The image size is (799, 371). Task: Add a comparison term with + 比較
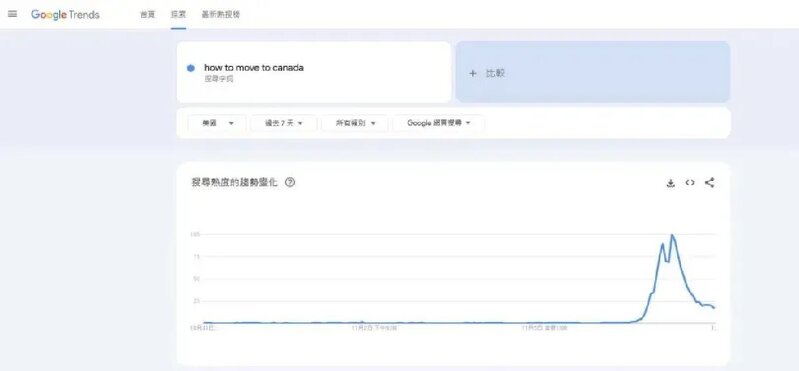click(593, 72)
